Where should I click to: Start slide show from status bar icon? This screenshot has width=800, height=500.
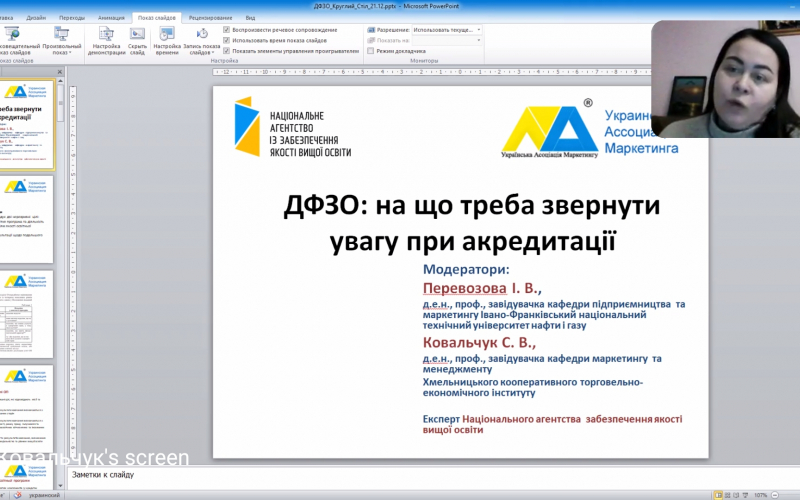pyautogui.click(x=745, y=495)
